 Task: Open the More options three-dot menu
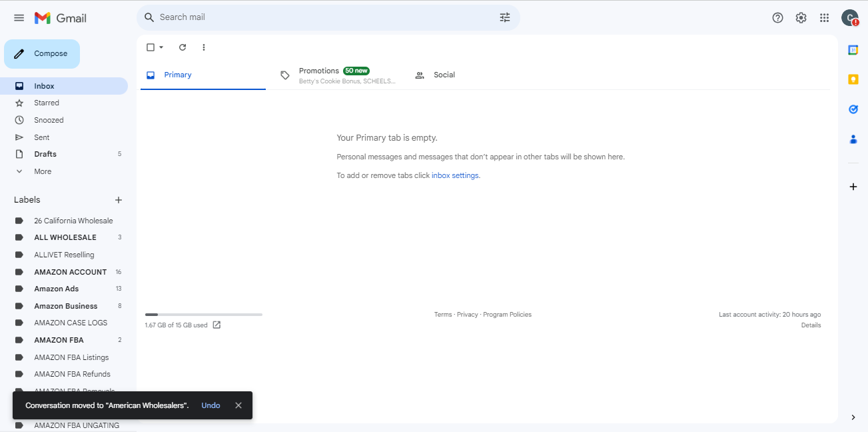coord(204,47)
